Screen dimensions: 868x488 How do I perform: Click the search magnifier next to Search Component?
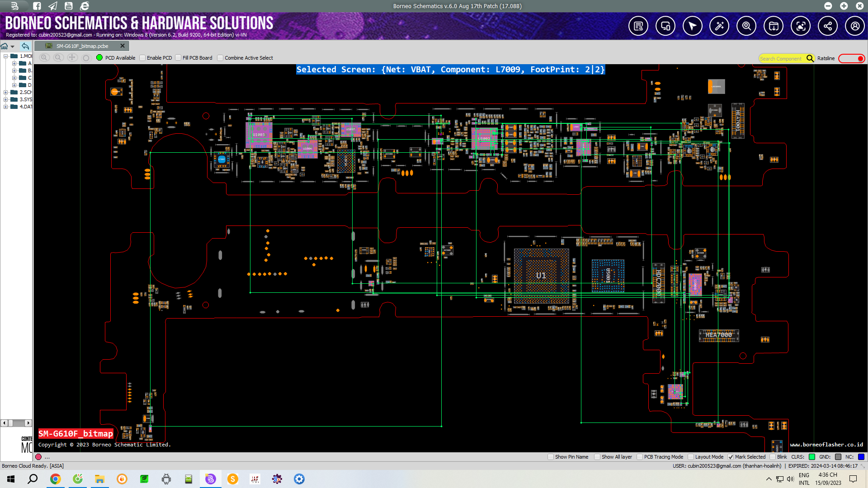(810, 58)
